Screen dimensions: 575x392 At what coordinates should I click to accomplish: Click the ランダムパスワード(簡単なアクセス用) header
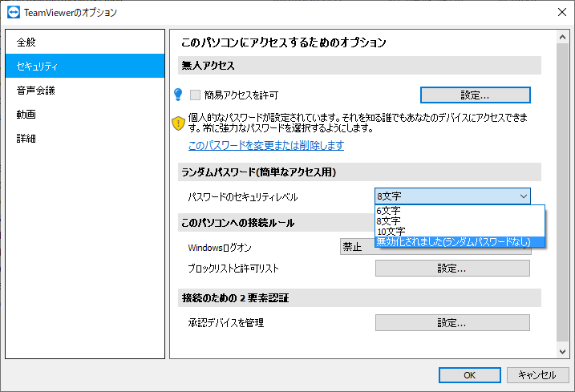pos(359,172)
